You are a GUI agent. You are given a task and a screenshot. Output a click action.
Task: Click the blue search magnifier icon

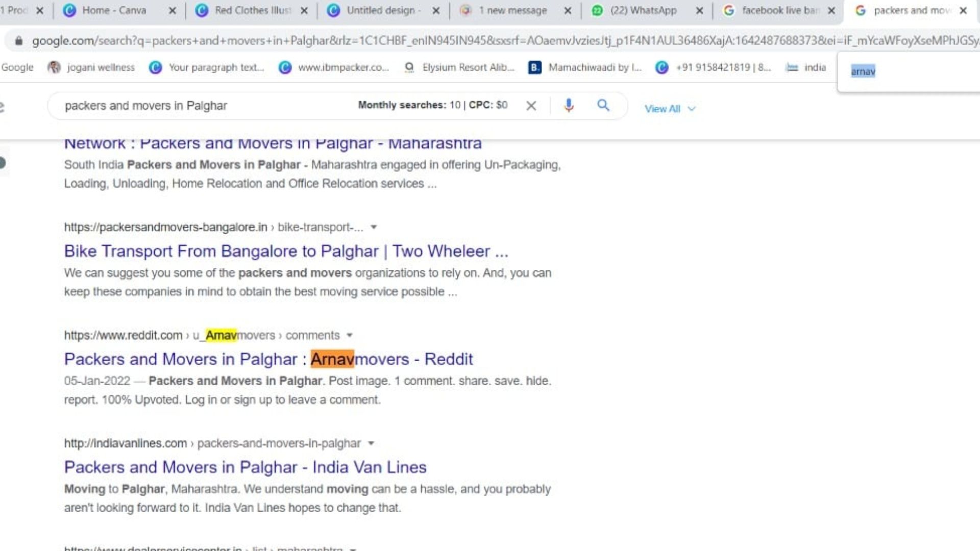coord(603,106)
